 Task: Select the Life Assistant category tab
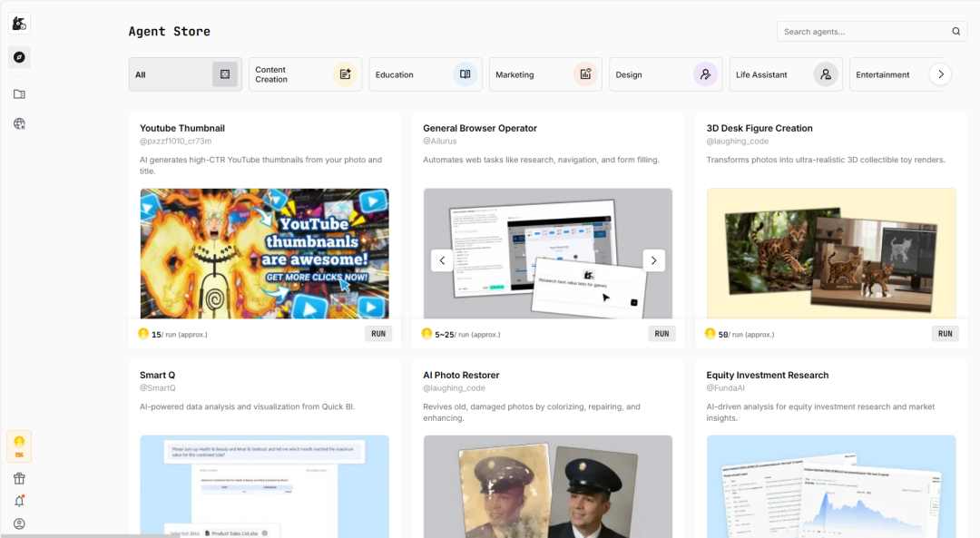coord(786,74)
